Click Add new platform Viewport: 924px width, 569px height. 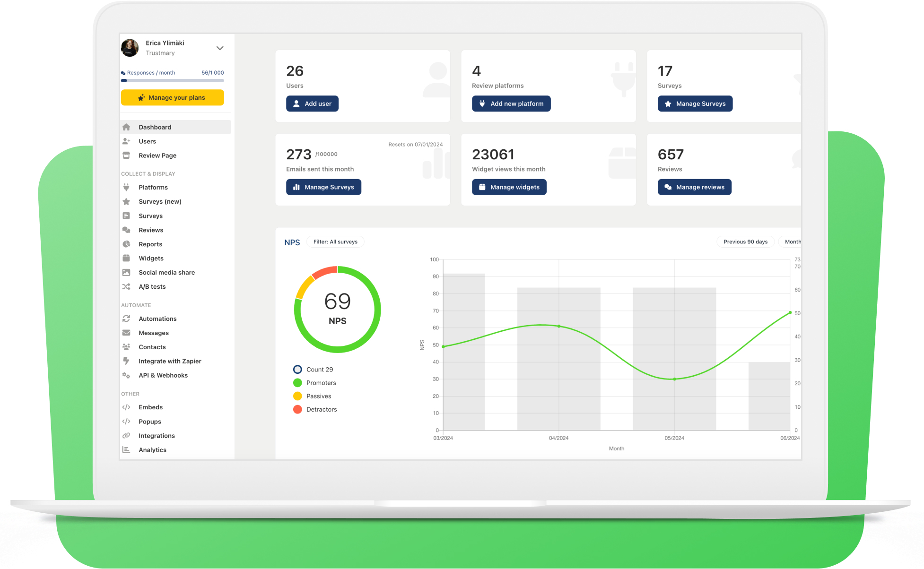pyautogui.click(x=511, y=103)
